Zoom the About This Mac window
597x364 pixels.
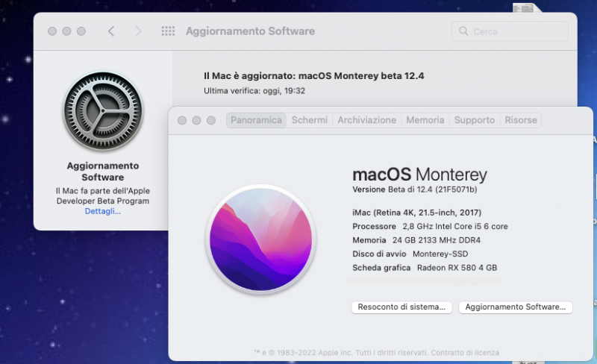[211, 120]
